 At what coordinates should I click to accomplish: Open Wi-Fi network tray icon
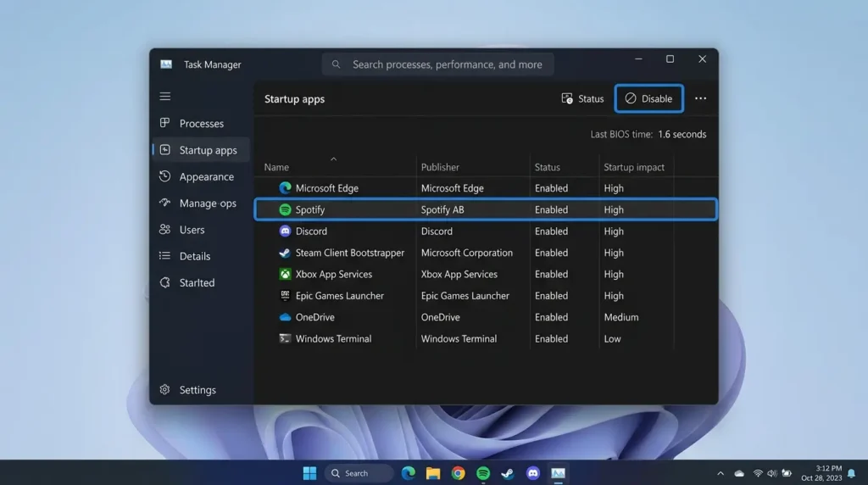[758, 473]
